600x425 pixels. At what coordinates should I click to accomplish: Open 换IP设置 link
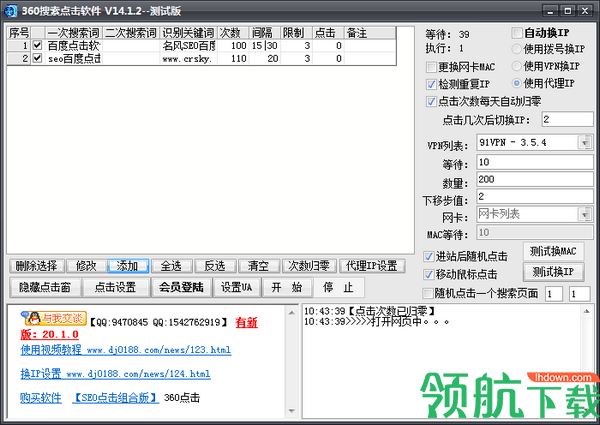click(116, 373)
